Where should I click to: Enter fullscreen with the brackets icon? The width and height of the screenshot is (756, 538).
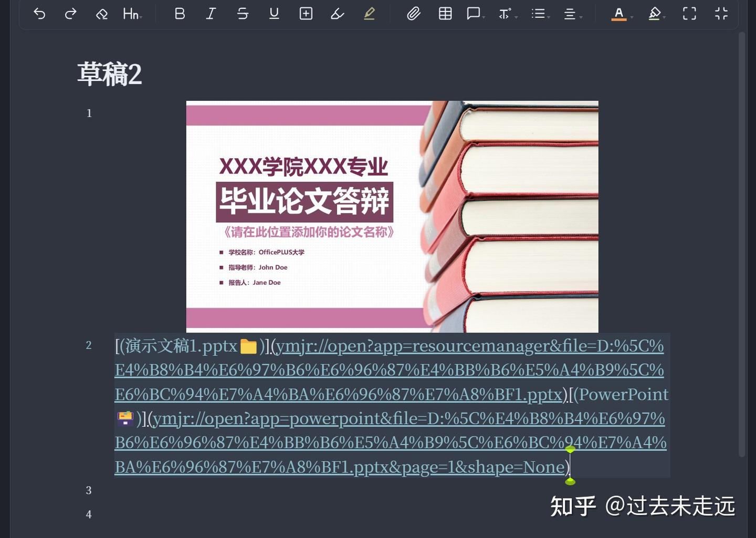pyautogui.click(x=689, y=14)
